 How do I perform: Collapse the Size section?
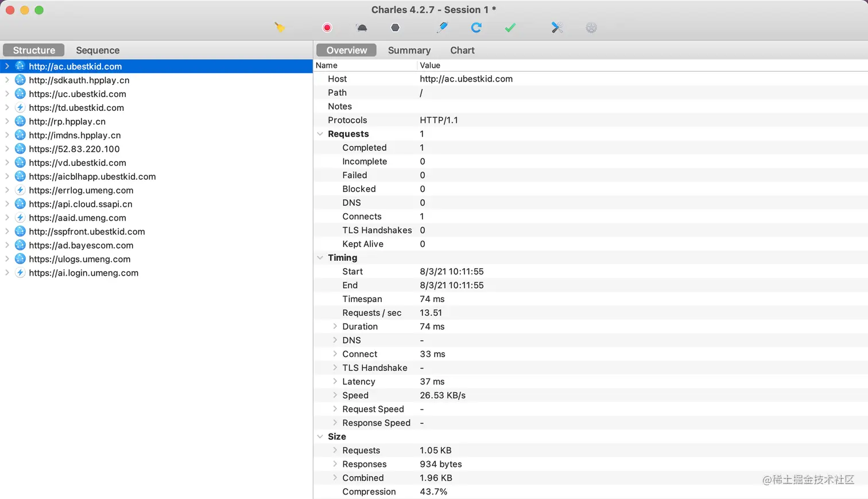point(320,437)
